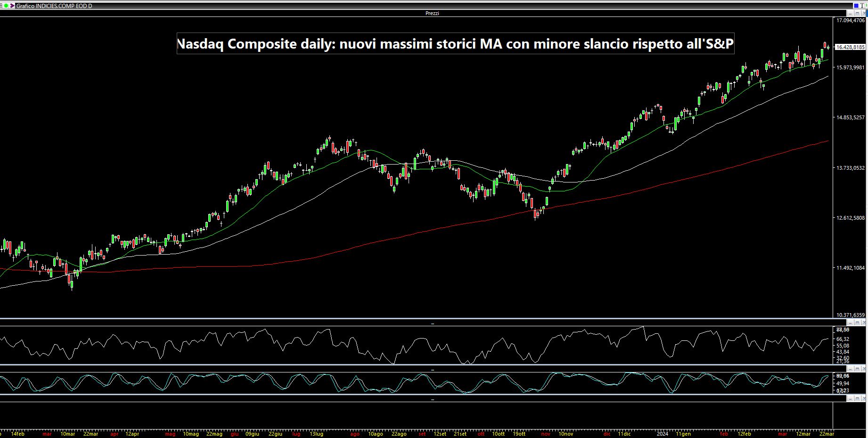Maximize the single-line oscillator panel

coord(857,322)
